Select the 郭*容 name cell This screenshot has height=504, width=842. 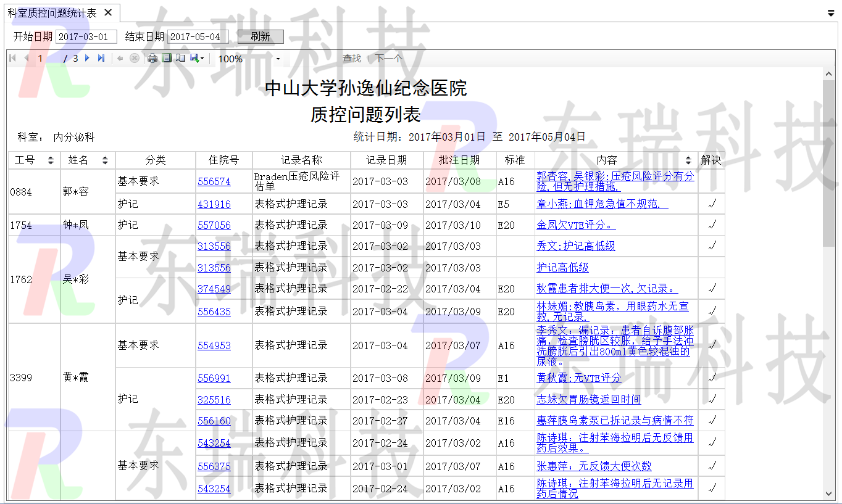tap(88, 192)
